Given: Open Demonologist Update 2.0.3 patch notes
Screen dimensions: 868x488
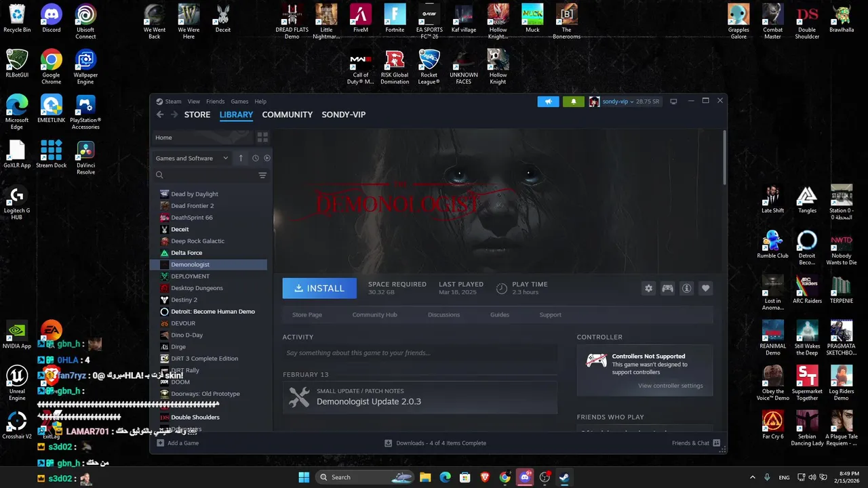Looking at the screenshot, I should coord(420,396).
